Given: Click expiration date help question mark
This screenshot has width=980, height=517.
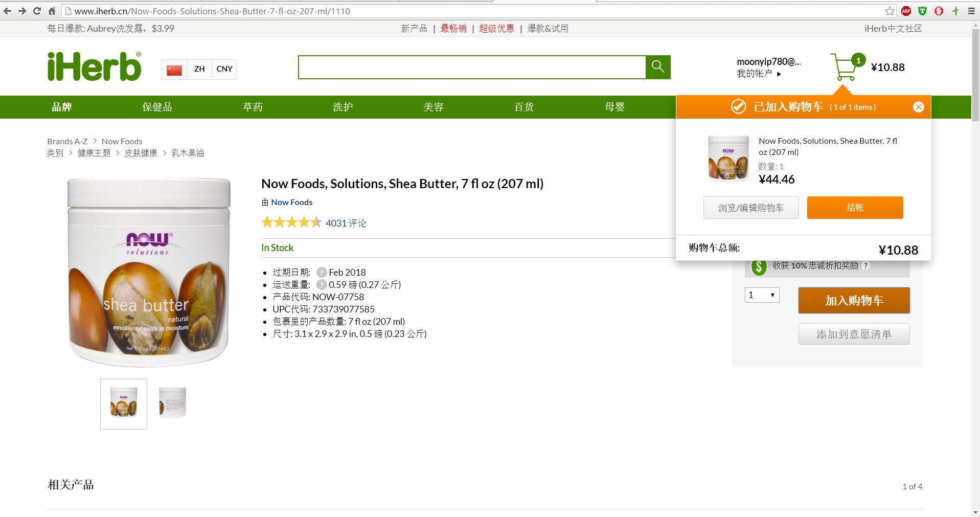Looking at the screenshot, I should (322, 272).
